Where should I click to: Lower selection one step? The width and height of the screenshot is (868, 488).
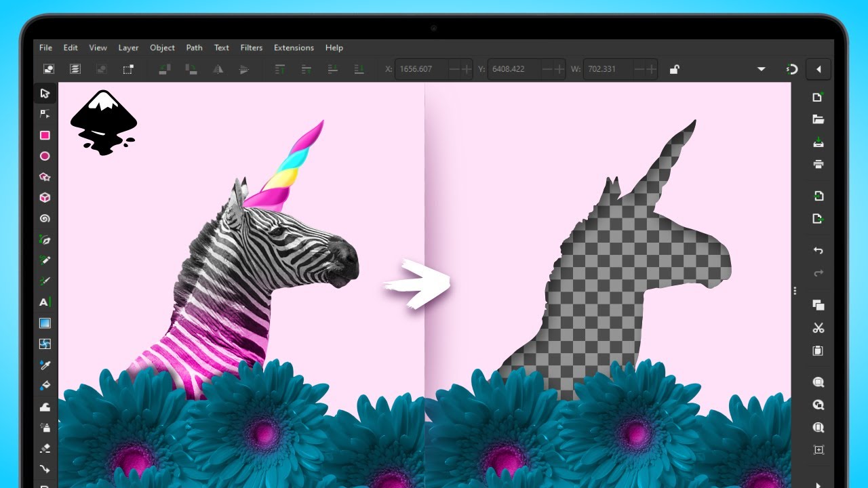coord(333,69)
